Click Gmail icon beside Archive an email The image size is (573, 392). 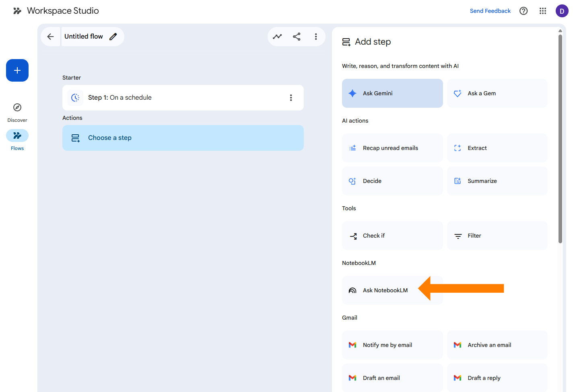click(x=458, y=345)
